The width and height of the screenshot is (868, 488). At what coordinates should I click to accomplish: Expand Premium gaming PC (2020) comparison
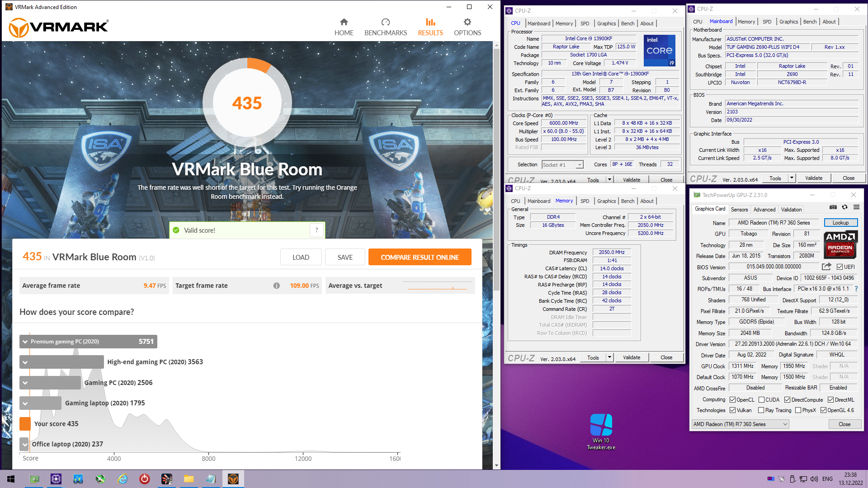(x=25, y=342)
